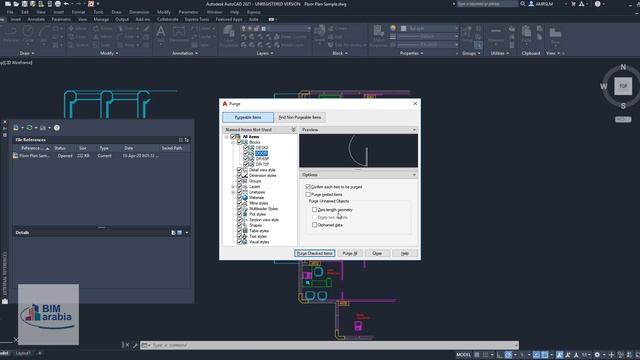
Task: Expand the Modify panel dropdown
Action: click(x=109, y=53)
